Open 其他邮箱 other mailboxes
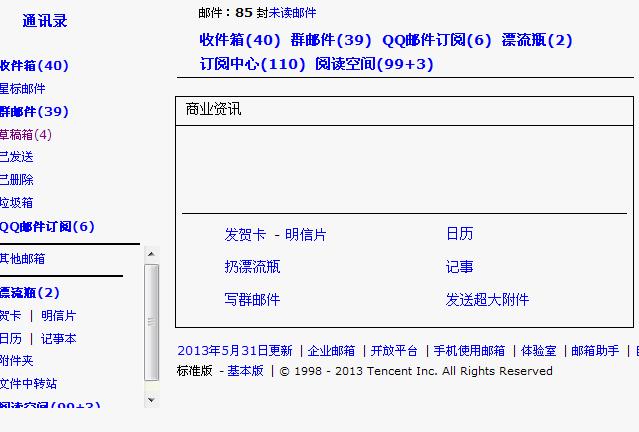Screen dimensions: 639x432 tap(22, 258)
